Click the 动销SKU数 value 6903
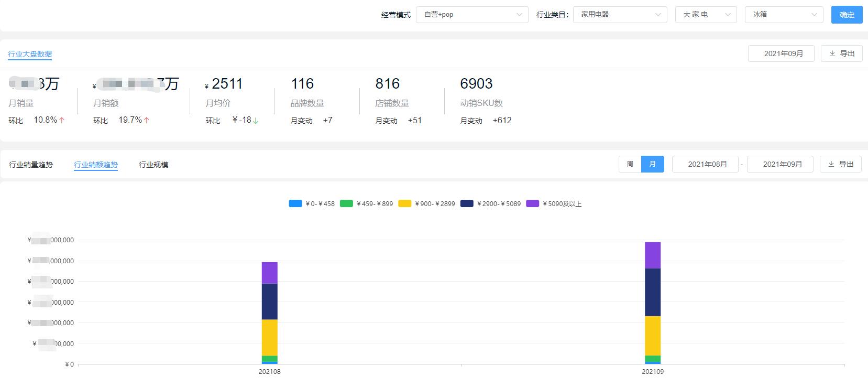 476,84
